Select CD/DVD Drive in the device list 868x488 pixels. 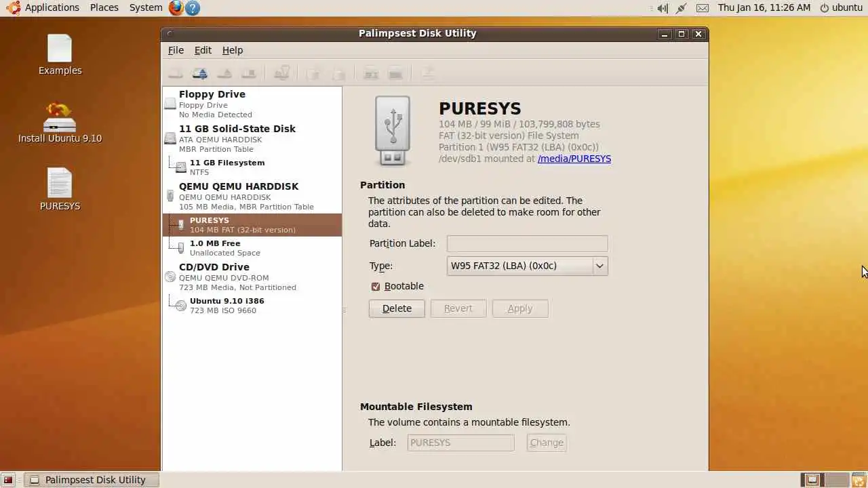(x=252, y=277)
